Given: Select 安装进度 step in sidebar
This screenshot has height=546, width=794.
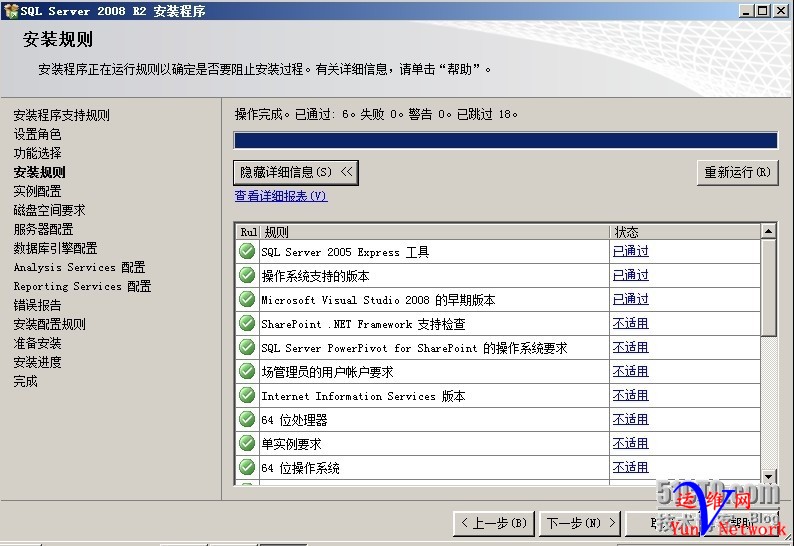Looking at the screenshot, I should (37, 362).
